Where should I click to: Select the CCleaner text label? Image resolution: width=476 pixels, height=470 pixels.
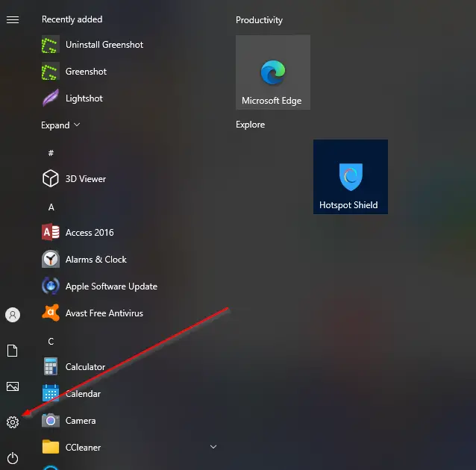click(x=83, y=447)
